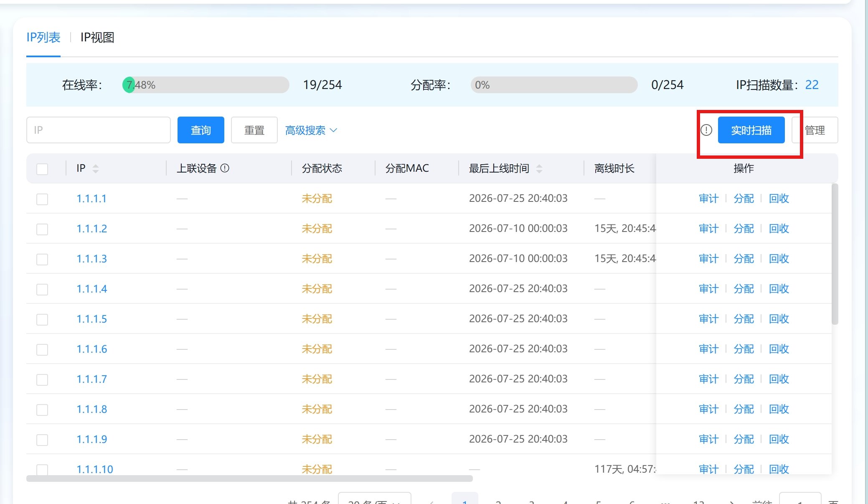Click the 19/254 online count
The height and width of the screenshot is (504, 868).
[x=322, y=85]
